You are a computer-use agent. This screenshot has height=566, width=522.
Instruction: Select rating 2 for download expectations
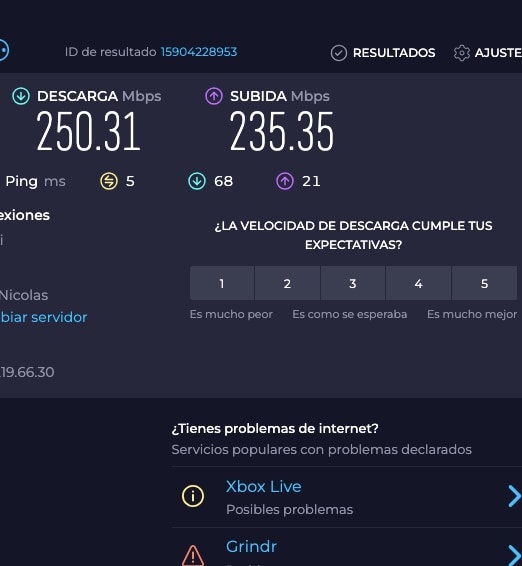click(x=287, y=283)
